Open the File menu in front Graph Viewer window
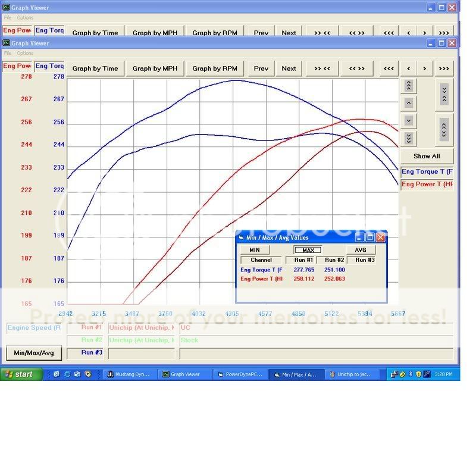Viewport: 476px width, 475px height. click(8, 54)
